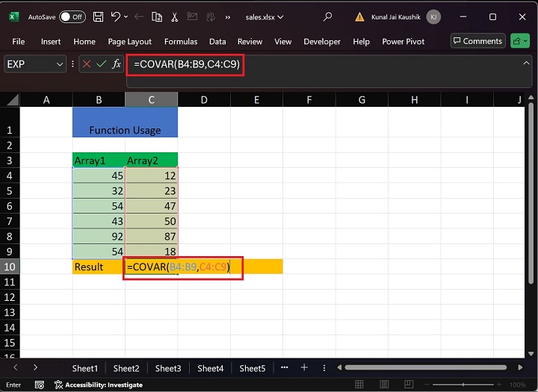Switch to the Power Pivot tab
Image resolution: width=538 pixels, height=392 pixels.
(403, 42)
